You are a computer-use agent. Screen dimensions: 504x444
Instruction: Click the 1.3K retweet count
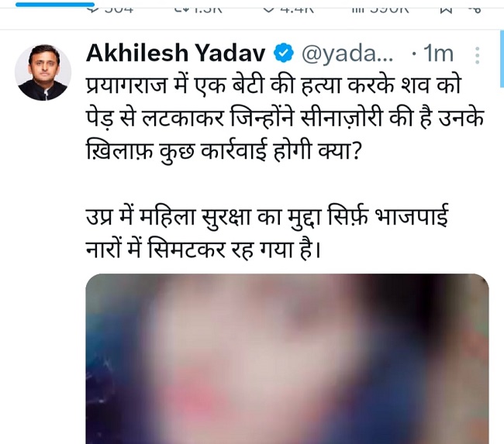(208, 8)
